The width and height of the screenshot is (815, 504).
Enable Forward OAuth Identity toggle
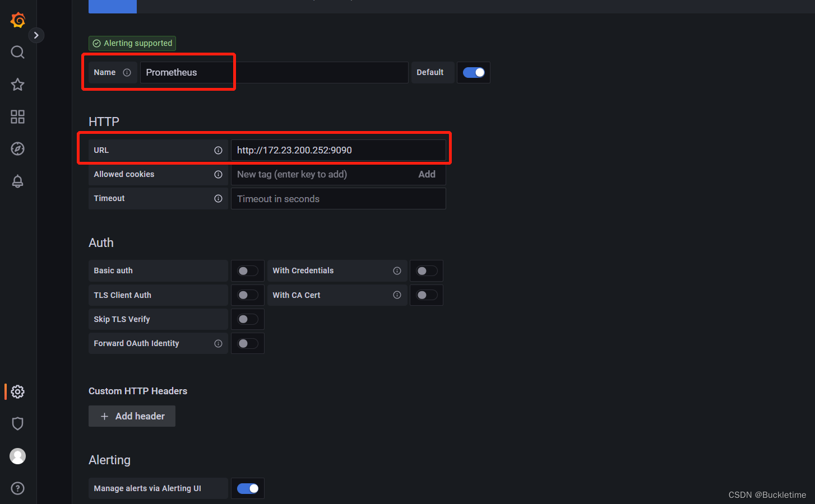tap(248, 343)
